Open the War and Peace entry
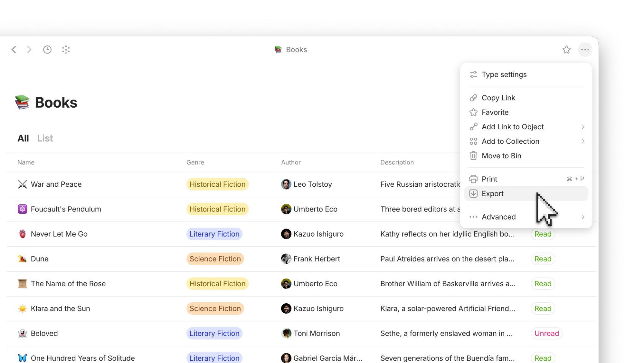The width and height of the screenshot is (644, 363). (x=56, y=184)
